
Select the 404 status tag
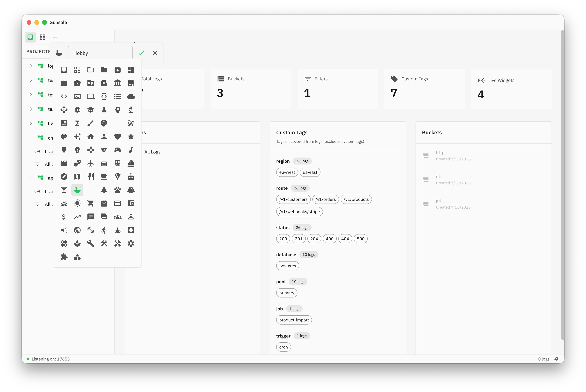345,239
